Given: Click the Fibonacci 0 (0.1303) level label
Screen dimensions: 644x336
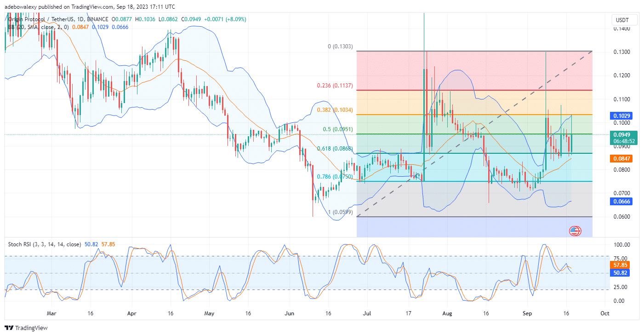Looking at the screenshot, I should tap(340, 47).
